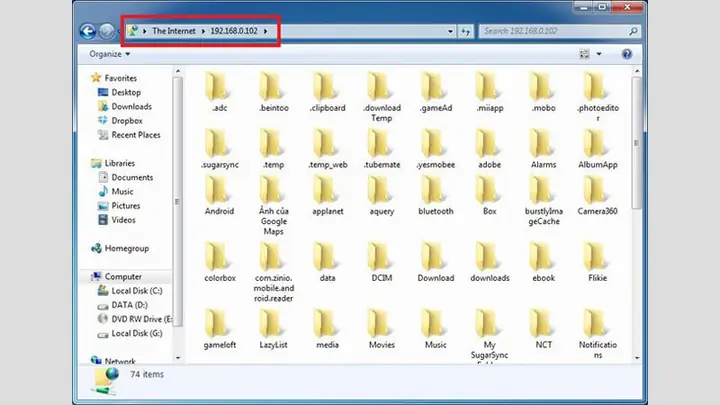The height and width of the screenshot is (405, 720).
Task: Select the Flikie folder
Action: tap(597, 262)
